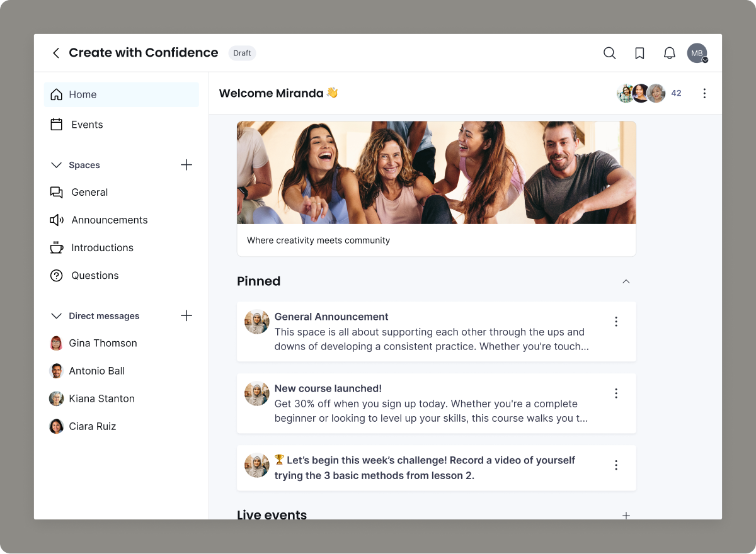Open the bookmarks icon in header
756x554 pixels.
point(639,53)
